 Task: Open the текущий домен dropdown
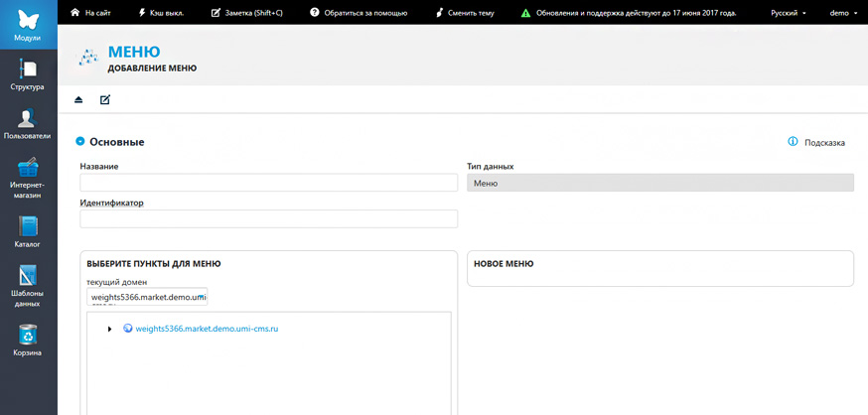click(147, 297)
